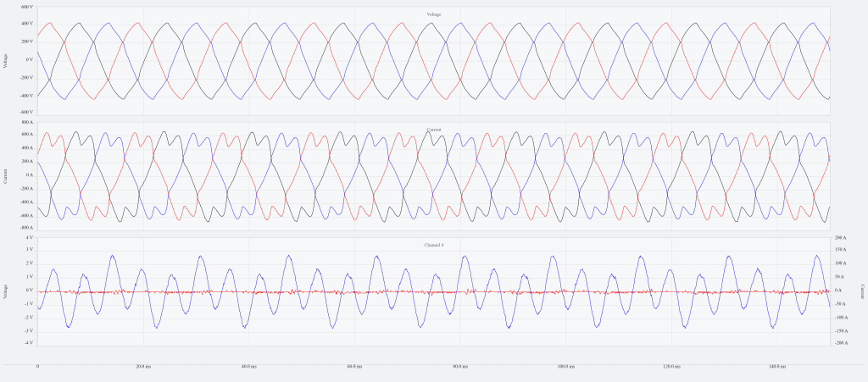Click the "400 A" tick label
The height and width of the screenshot is (382, 868).
click(x=28, y=148)
